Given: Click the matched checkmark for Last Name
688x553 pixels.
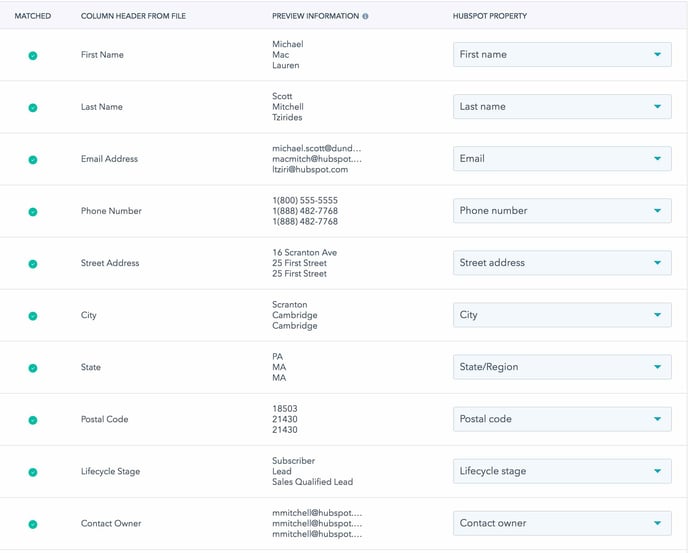Looking at the screenshot, I should point(33,108).
